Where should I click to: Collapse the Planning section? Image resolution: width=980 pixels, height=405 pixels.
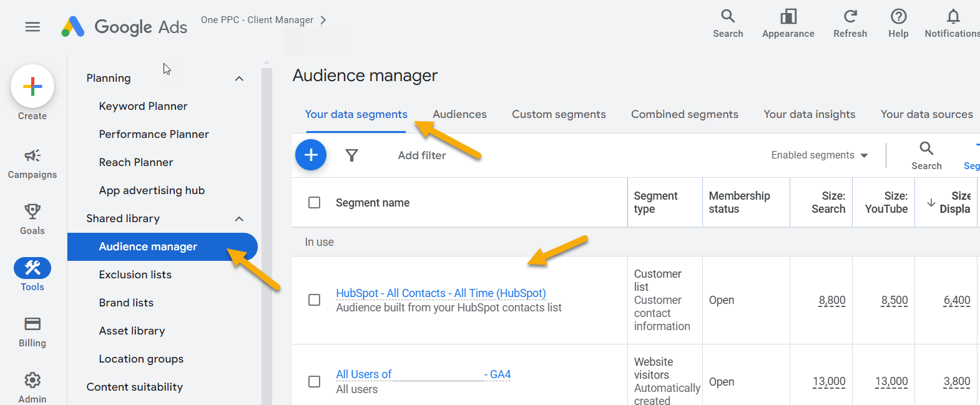pyautogui.click(x=239, y=79)
